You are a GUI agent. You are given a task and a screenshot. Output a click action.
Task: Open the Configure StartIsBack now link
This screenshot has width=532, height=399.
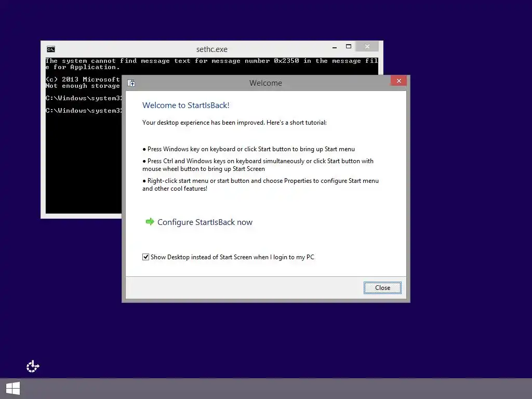click(205, 222)
